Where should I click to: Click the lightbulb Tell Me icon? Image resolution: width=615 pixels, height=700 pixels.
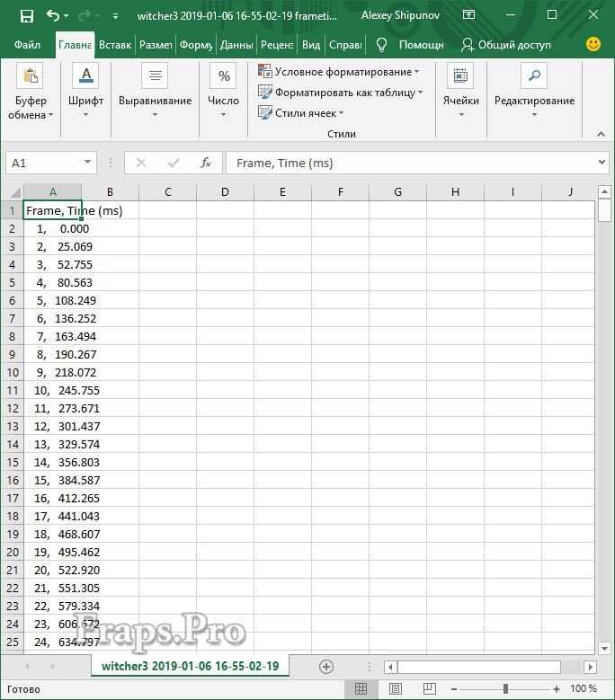click(381, 45)
